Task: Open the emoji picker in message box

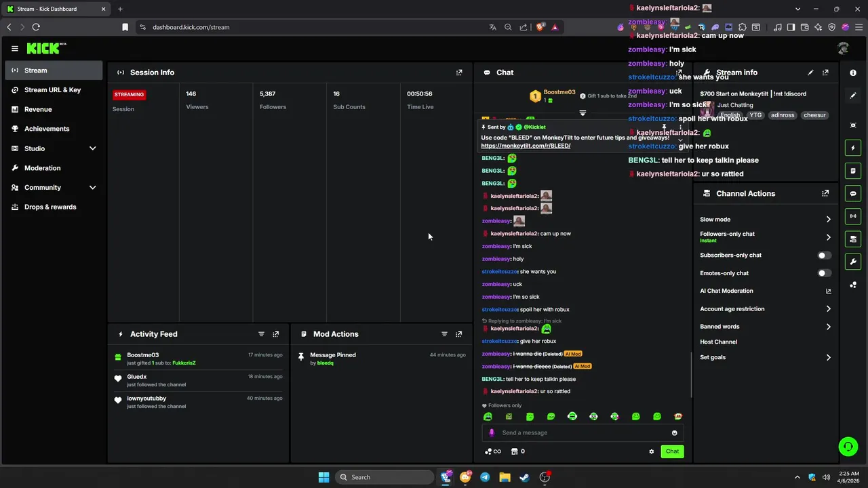Action: 674,433
